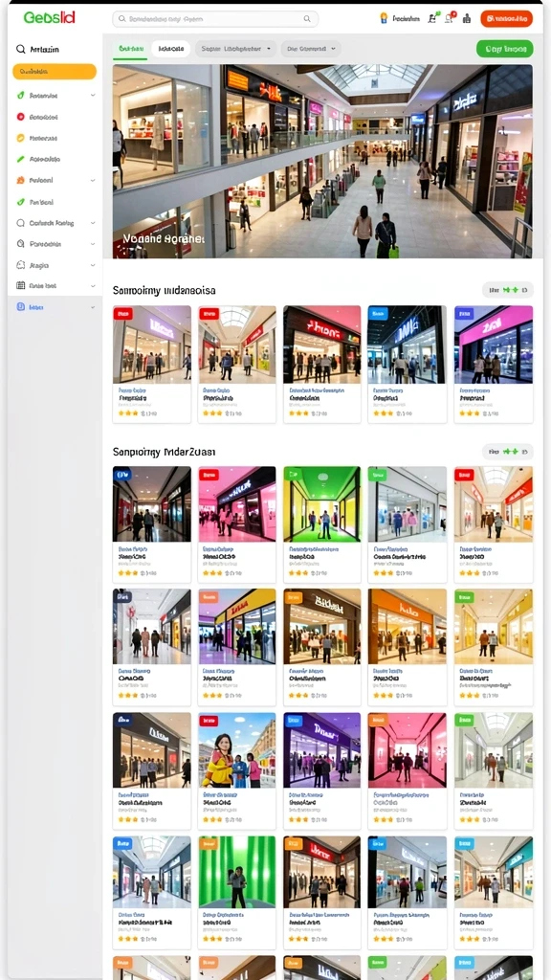Click the green pencil icon in sidebar
Screen dimensions: 551x980
pos(21,159)
